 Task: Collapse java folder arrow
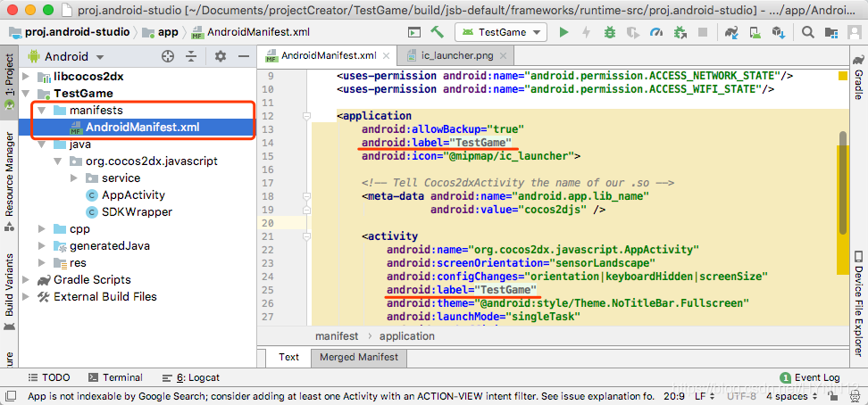[x=42, y=145]
